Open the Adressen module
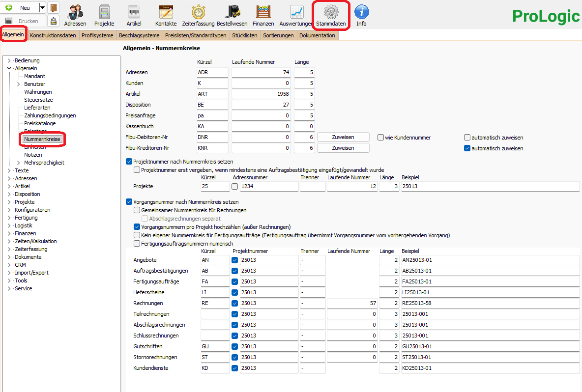 75,14
